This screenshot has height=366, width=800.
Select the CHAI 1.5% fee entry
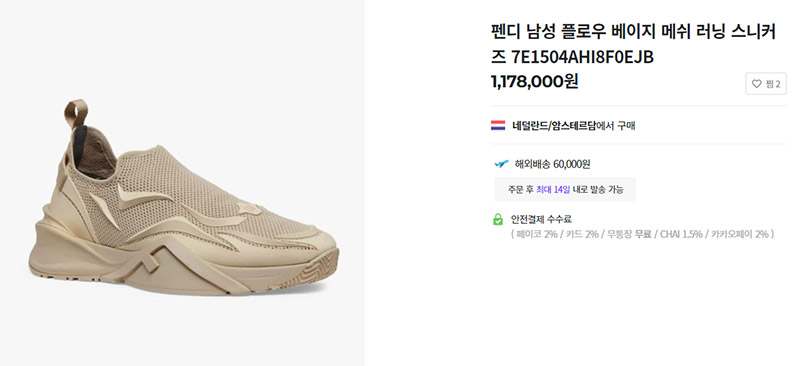pyautogui.click(x=682, y=234)
